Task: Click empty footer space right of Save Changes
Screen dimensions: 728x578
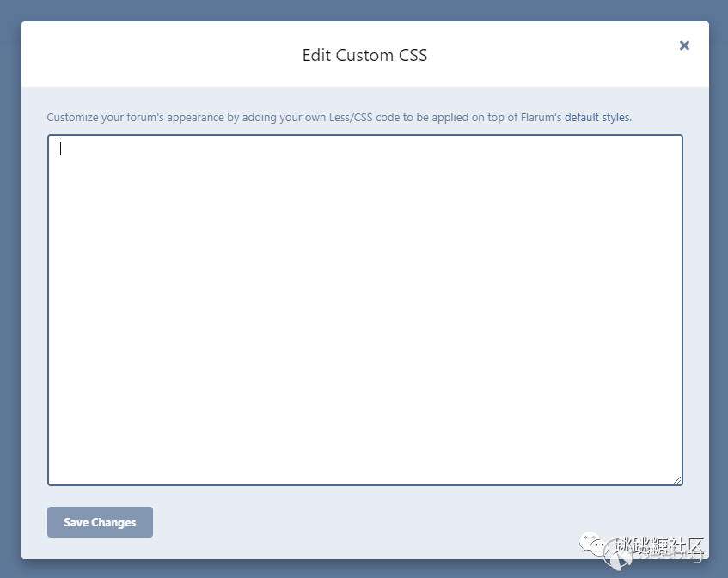Action: 362,522
